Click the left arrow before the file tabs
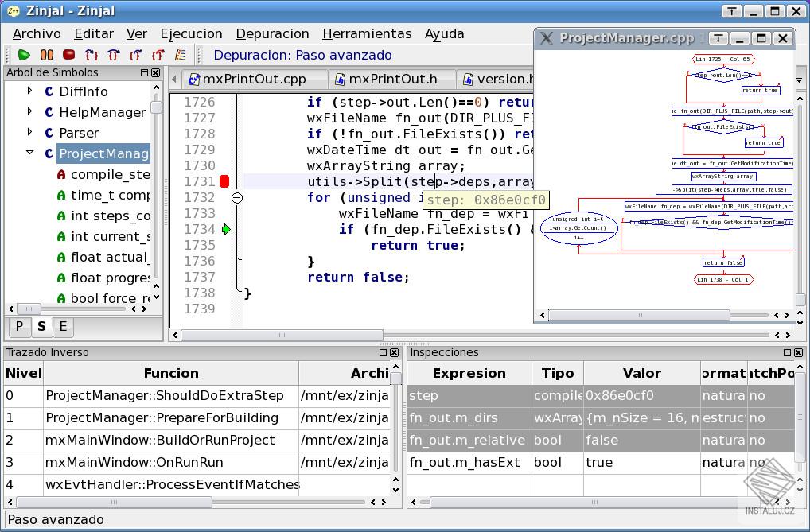The width and height of the screenshot is (810, 532). tap(174, 79)
